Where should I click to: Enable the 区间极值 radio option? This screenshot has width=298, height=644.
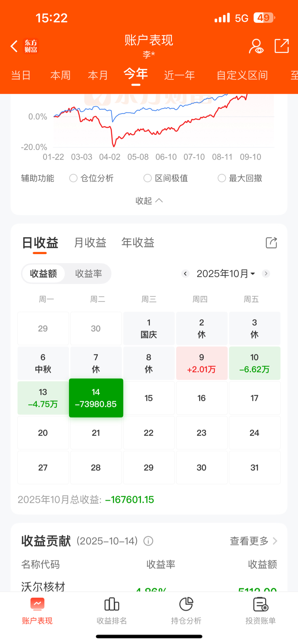[147, 178]
